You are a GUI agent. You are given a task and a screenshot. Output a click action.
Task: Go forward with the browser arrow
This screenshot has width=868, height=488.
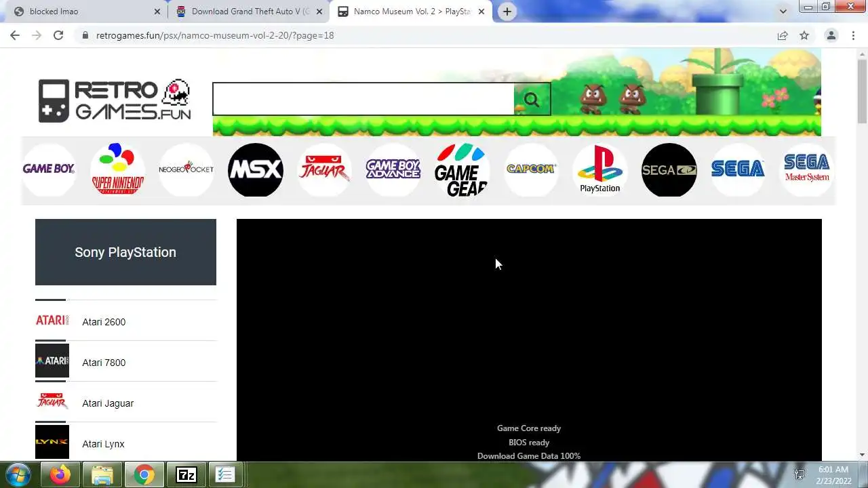pos(37,35)
